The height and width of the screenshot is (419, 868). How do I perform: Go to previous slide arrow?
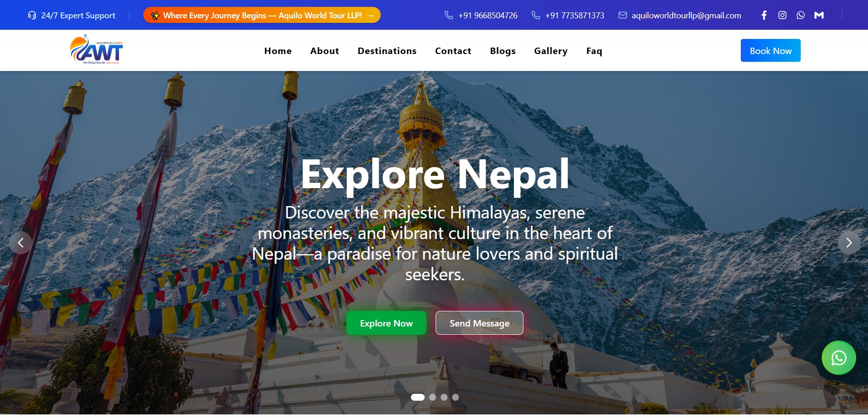point(21,242)
